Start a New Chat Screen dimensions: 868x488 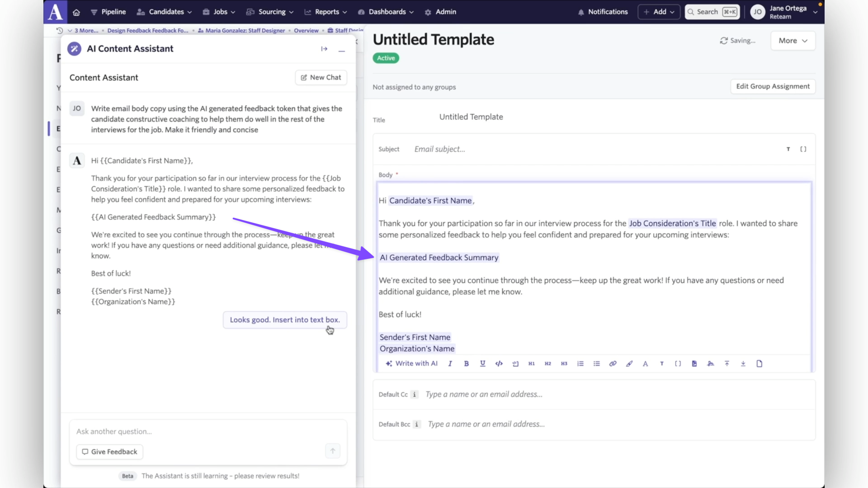point(321,77)
